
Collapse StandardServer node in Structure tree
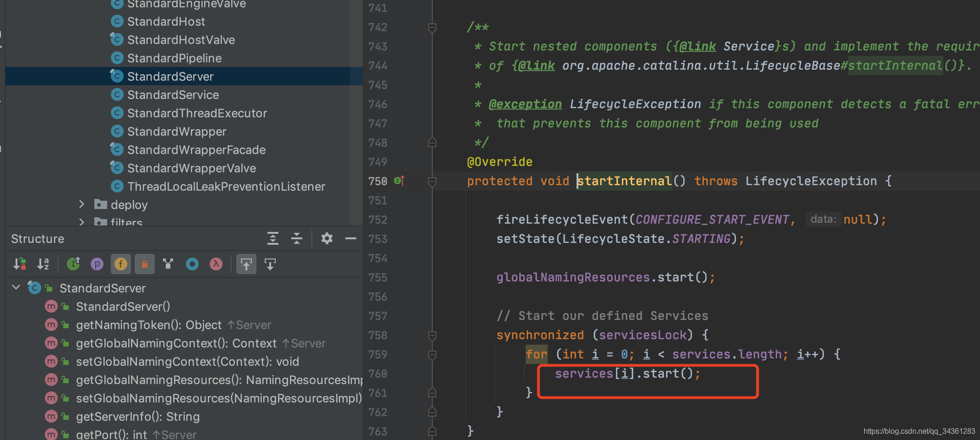[16, 288]
